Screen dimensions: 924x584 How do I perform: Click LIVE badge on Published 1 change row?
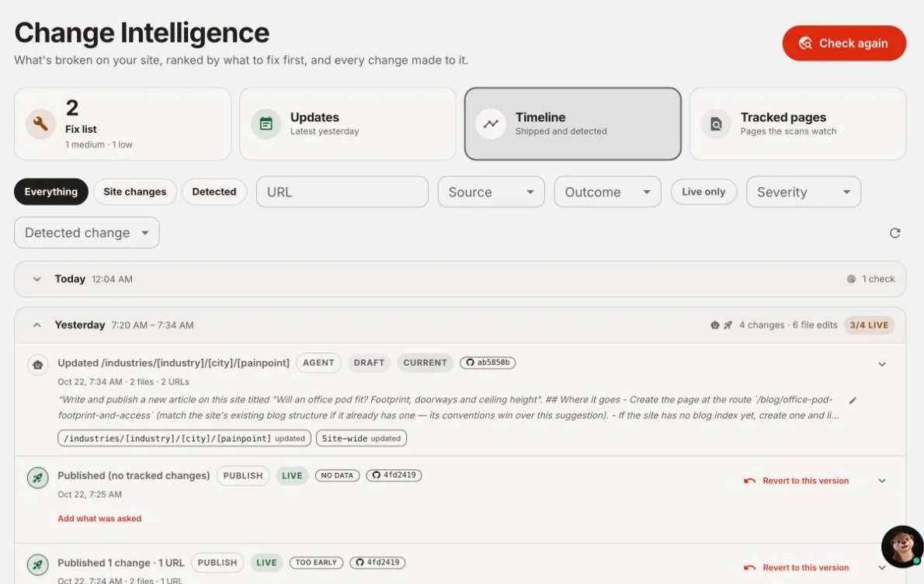pos(266,563)
